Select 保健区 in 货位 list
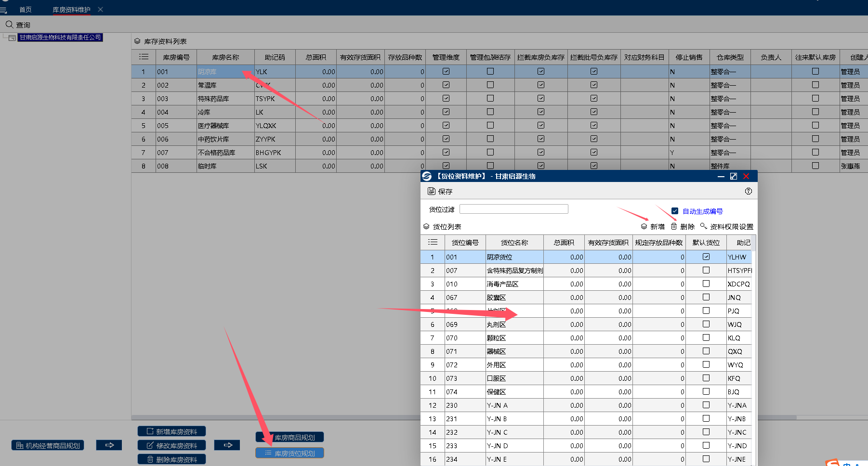 click(514, 392)
